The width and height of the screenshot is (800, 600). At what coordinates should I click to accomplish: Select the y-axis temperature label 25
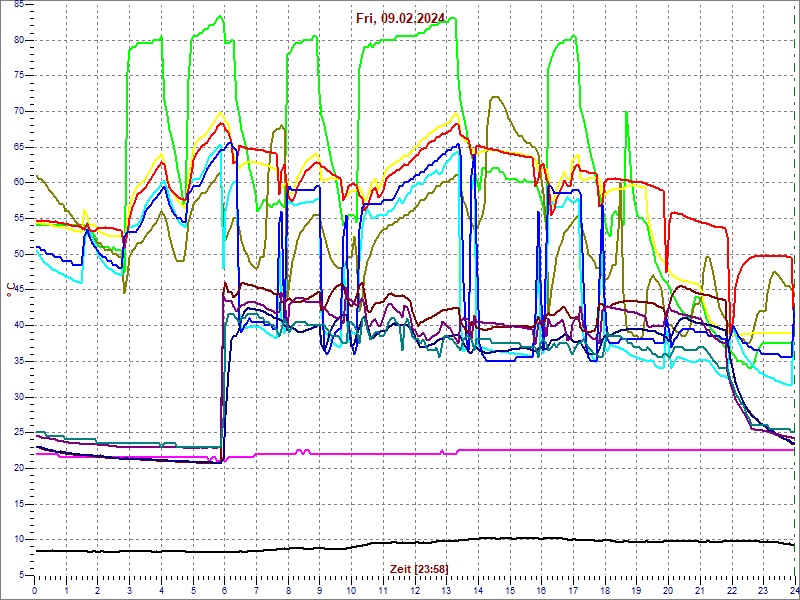click(x=20, y=433)
